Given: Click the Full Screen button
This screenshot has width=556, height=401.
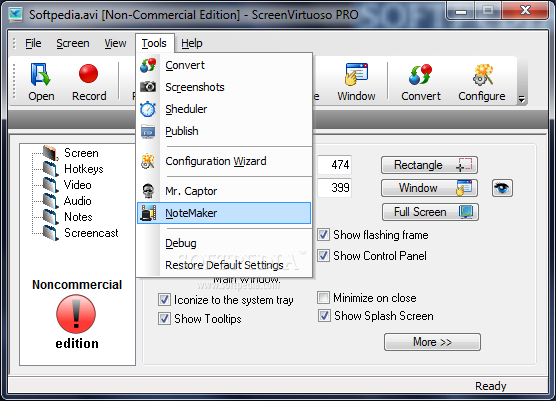Looking at the screenshot, I should pos(430,212).
